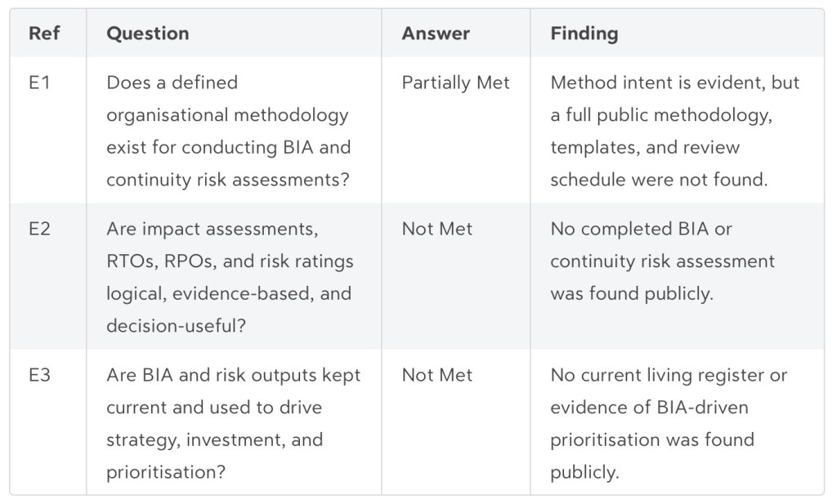837x504 pixels.
Task: Select the Not Met answer for E2
Action: 436,229
